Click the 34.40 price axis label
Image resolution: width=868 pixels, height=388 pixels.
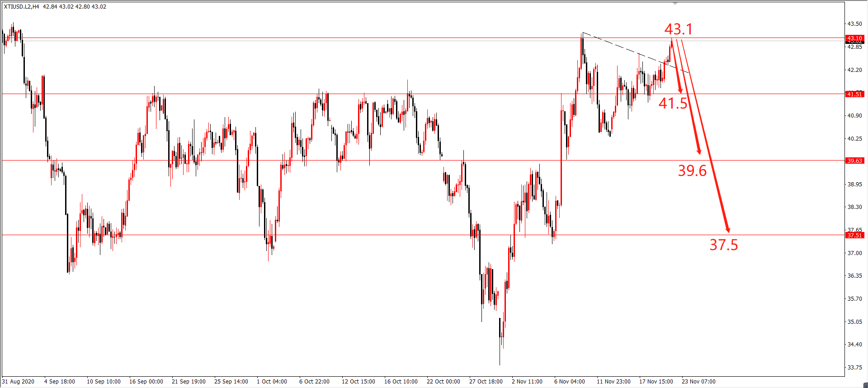[854, 345]
